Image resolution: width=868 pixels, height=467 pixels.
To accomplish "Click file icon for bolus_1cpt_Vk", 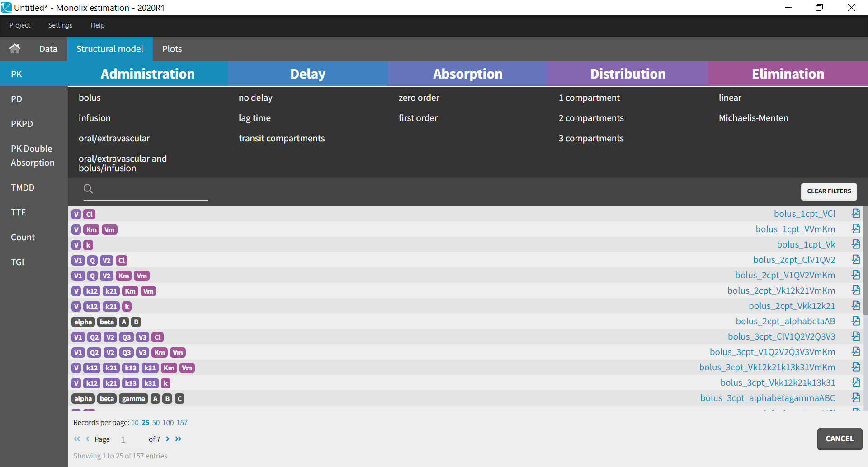I will tap(856, 244).
